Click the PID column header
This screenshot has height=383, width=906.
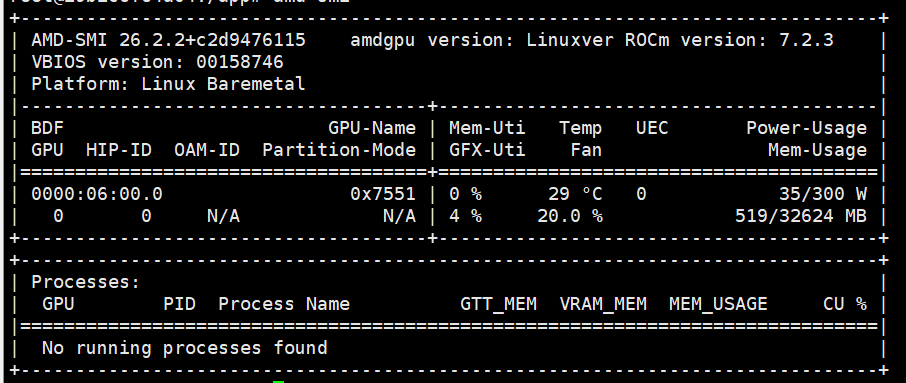(x=179, y=304)
